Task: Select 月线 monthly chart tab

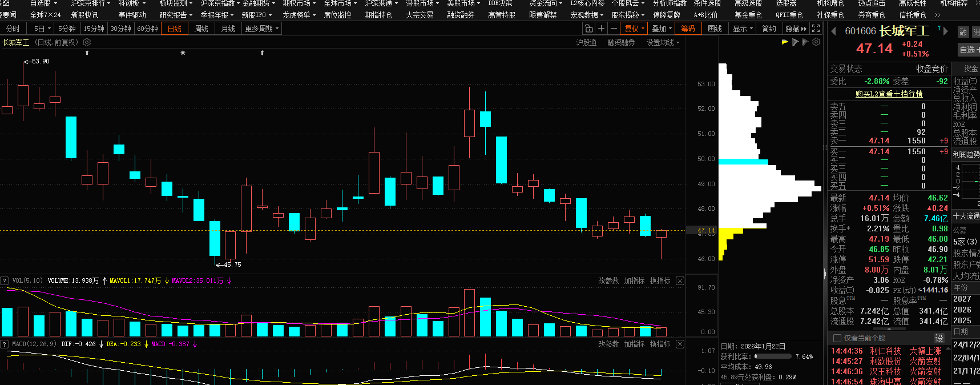Action: [228, 28]
